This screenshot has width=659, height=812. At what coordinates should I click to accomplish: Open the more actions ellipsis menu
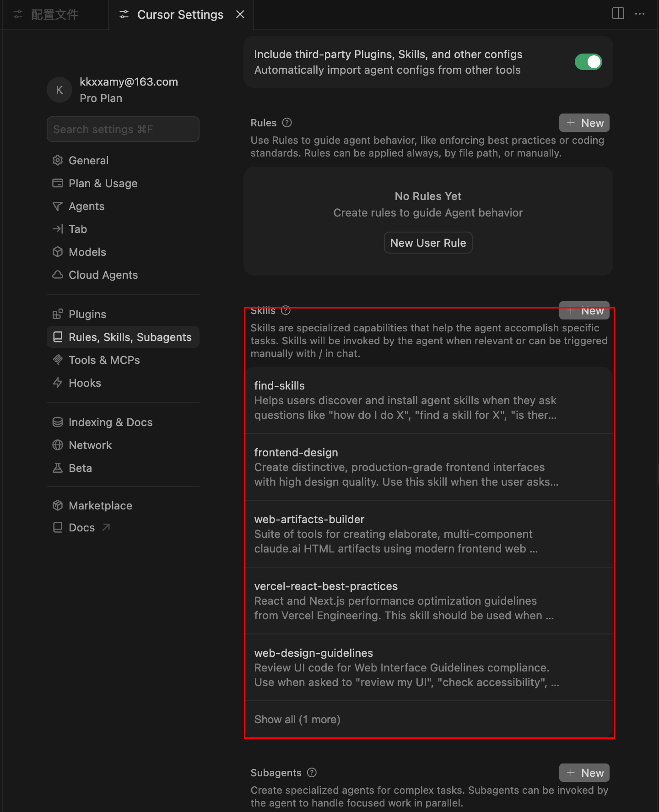[640, 14]
